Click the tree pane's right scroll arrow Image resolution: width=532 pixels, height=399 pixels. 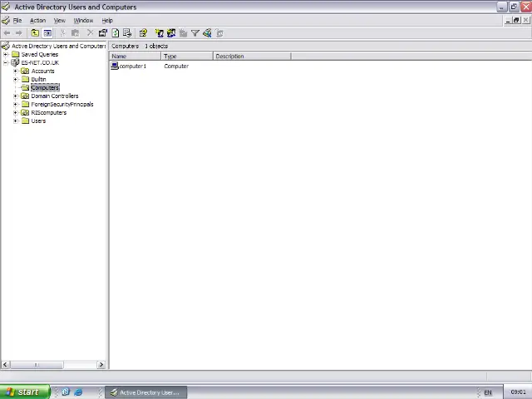click(101, 365)
